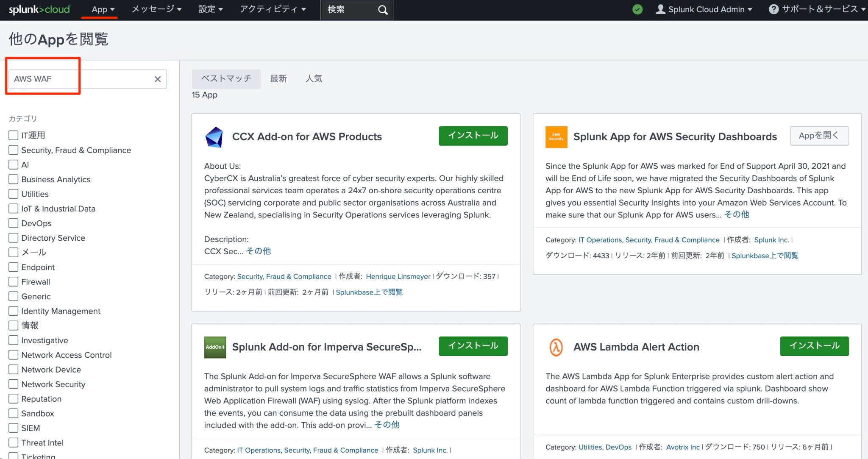Enable the Firewall category filter
Viewport: 868px width, 459px height.
coord(13,281)
